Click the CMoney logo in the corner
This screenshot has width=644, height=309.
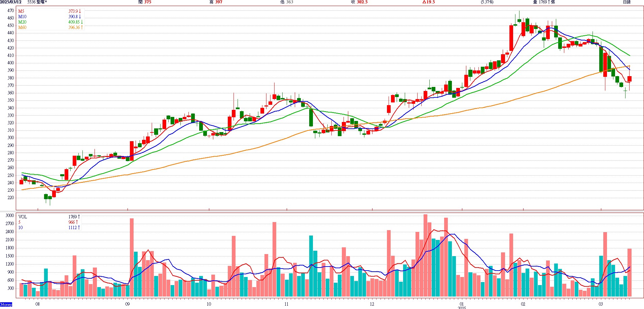(6, 304)
